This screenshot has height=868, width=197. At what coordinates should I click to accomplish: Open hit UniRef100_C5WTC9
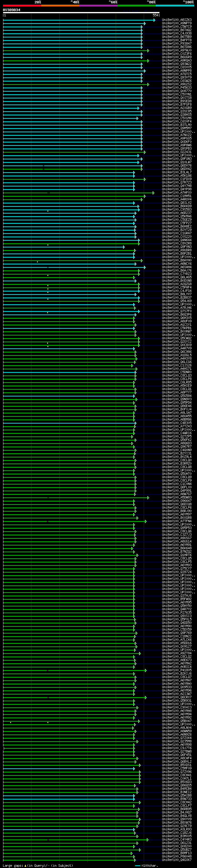(177, 26)
